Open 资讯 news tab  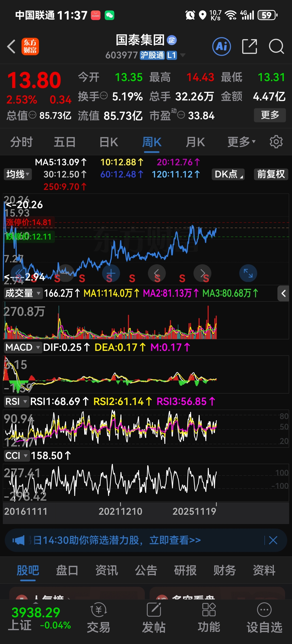(x=106, y=571)
